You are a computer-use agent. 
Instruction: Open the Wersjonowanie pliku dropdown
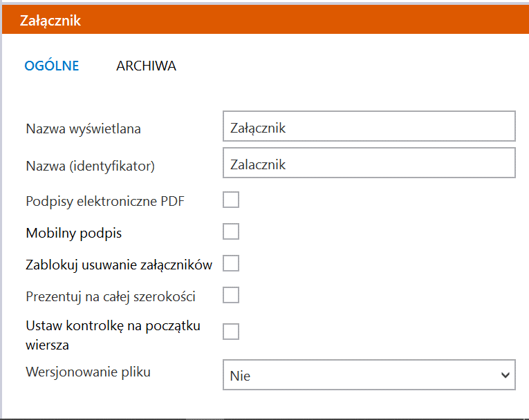click(x=369, y=375)
